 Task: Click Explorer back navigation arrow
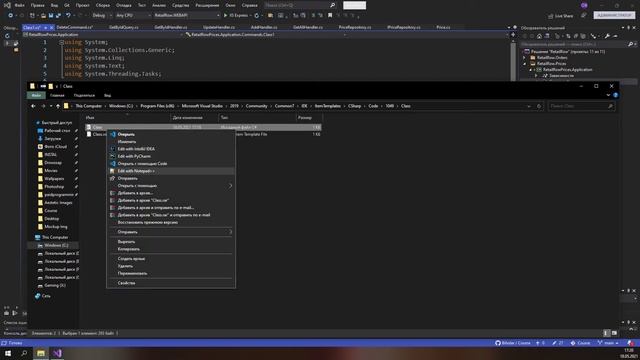point(33,106)
